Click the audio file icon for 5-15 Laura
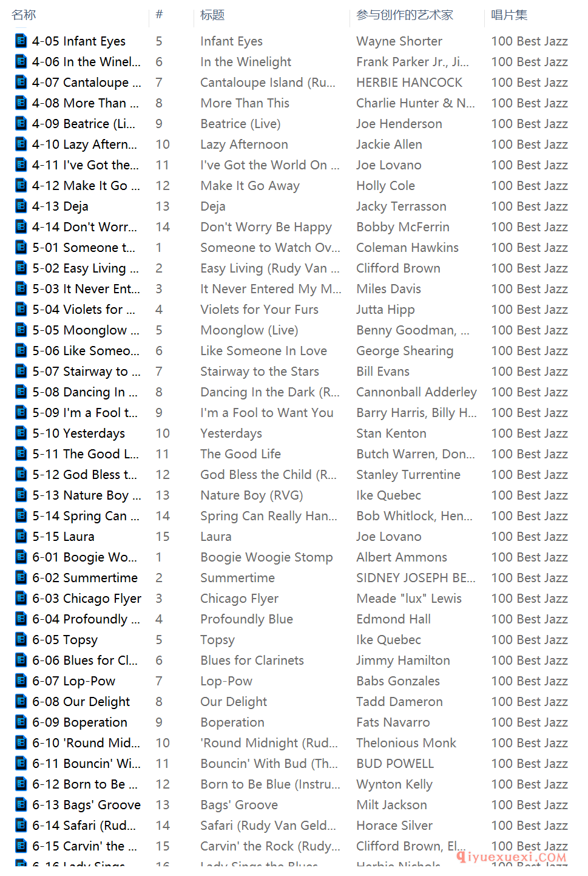Screen dimensions: 588x876 [x=21, y=537]
